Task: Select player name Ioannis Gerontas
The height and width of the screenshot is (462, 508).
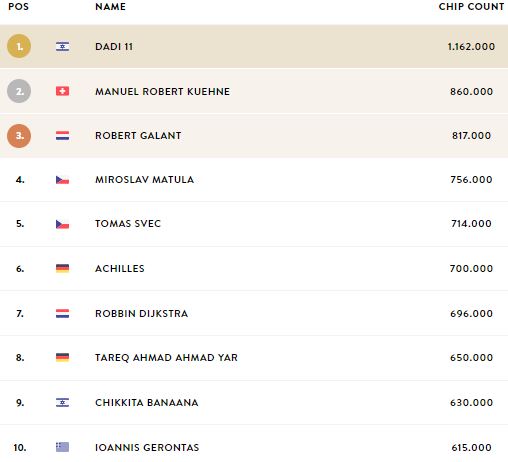Action: click(x=147, y=447)
